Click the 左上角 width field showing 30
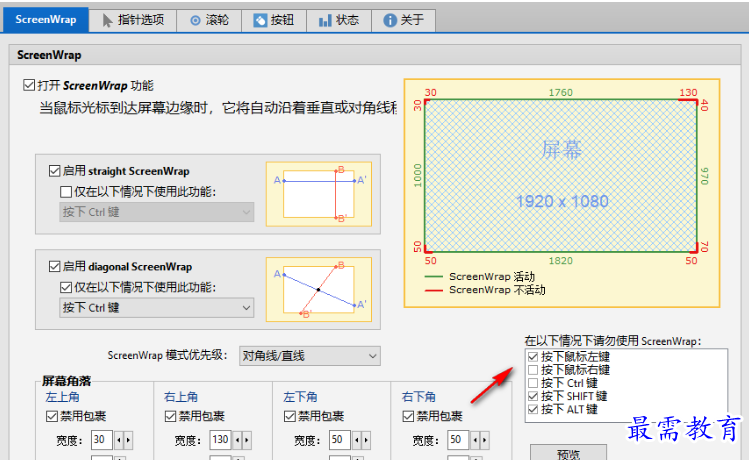The width and height of the screenshot is (749, 460). tap(102, 440)
